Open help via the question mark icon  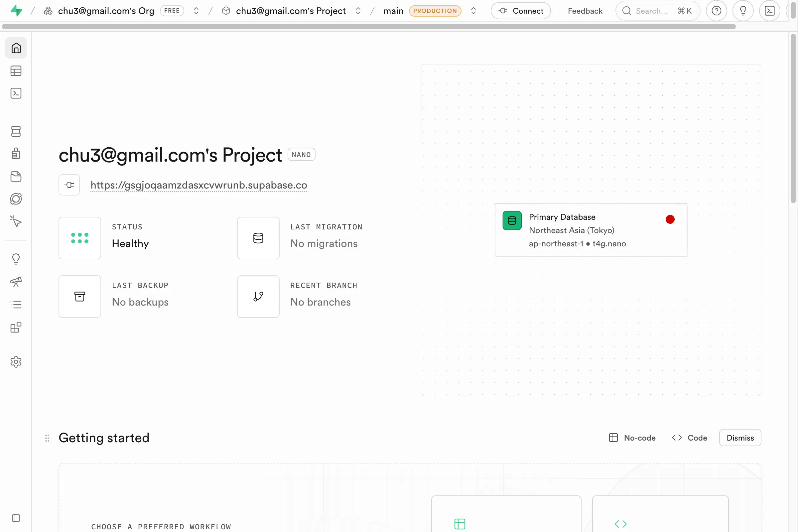tap(717, 11)
